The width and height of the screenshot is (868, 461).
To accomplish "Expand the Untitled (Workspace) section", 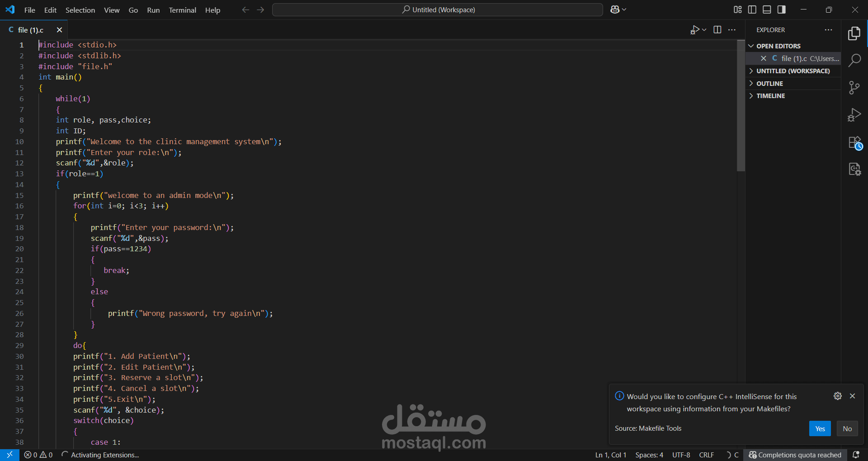I will coord(793,71).
